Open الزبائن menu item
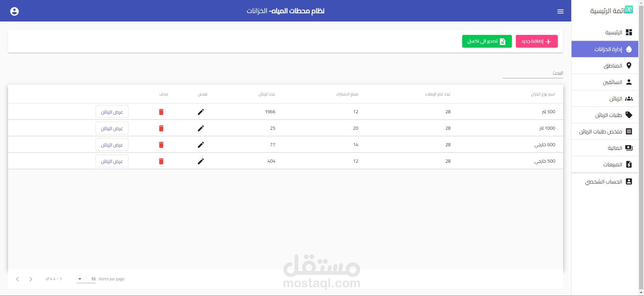The width and height of the screenshot is (644, 296). 605,98
